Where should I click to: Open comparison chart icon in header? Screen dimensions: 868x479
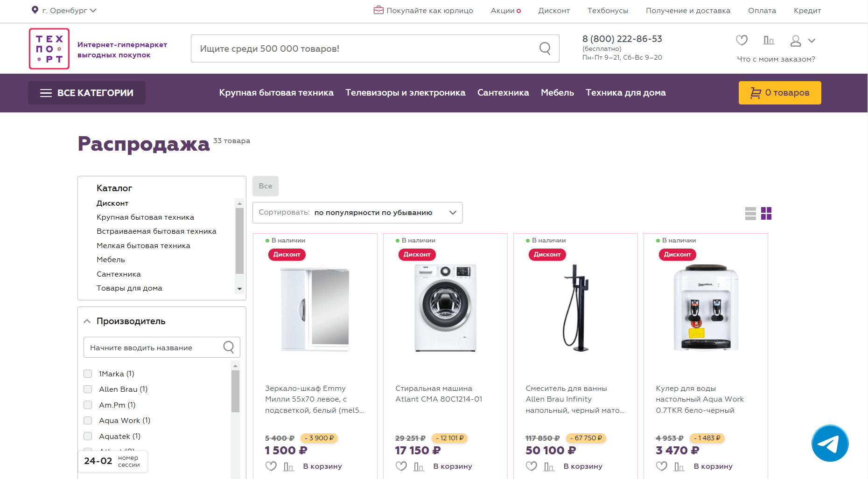(769, 41)
